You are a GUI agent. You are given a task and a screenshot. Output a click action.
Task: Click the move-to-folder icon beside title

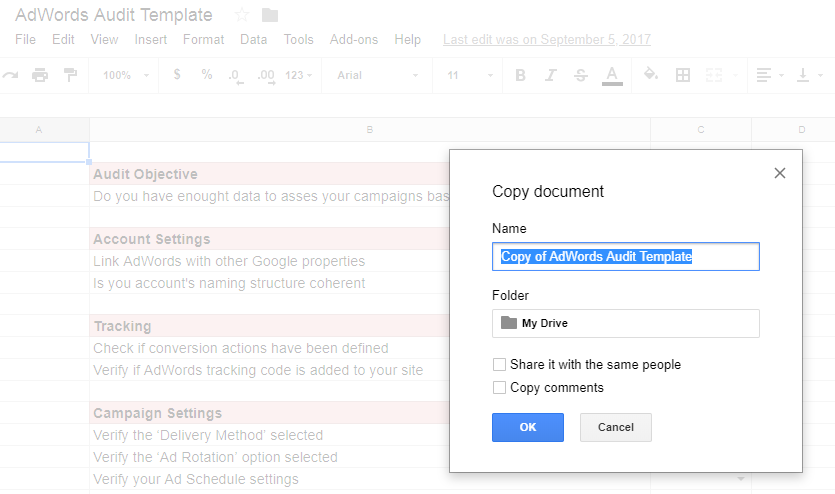270,15
